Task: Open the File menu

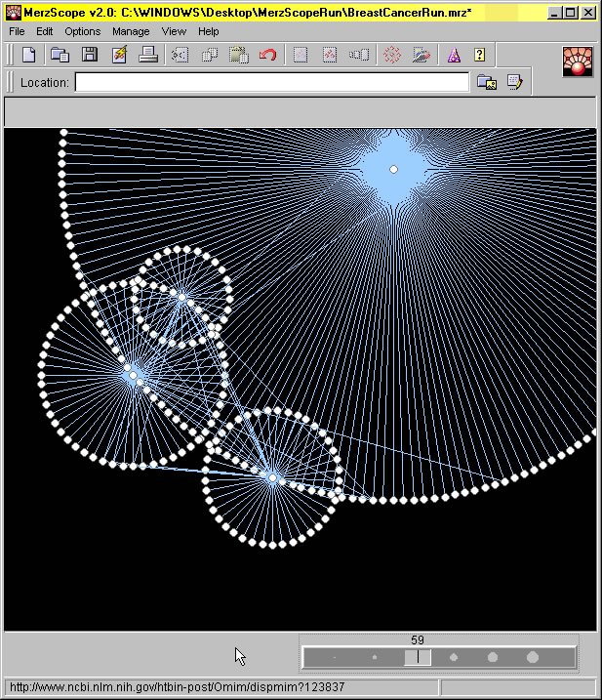Action: click(17, 31)
